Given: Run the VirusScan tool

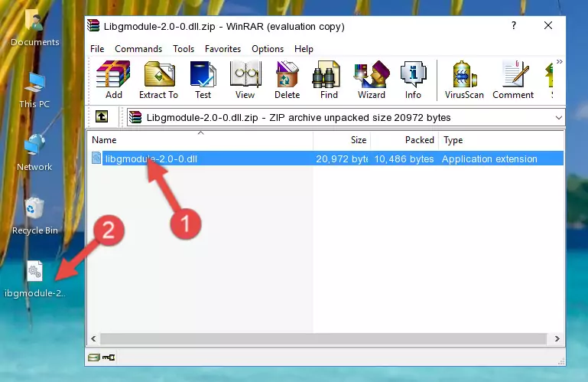Looking at the screenshot, I should 464,80.
